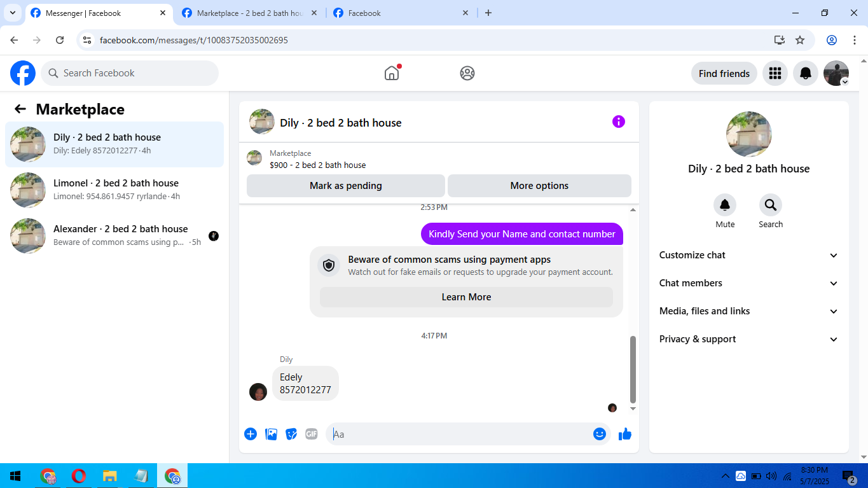Screen dimensions: 868x488
Task: Select the Messenger | Facebook tab
Action: point(99,13)
